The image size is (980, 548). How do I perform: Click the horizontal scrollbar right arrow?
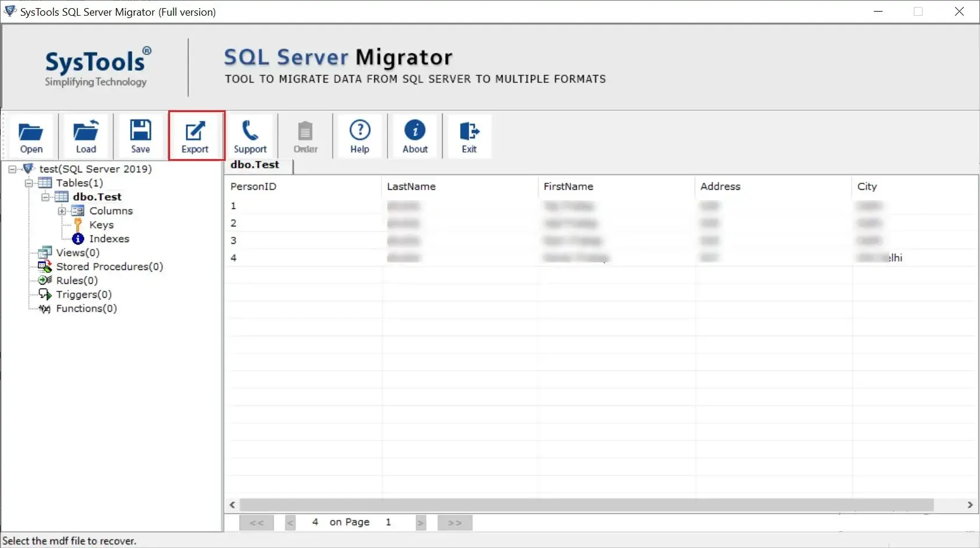tap(970, 505)
